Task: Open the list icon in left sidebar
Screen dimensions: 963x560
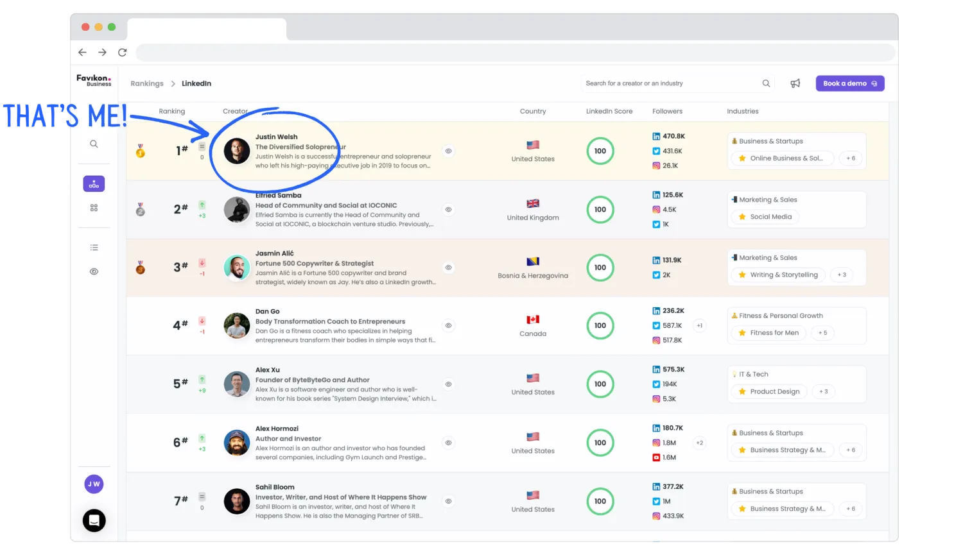Action: coord(94,248)
